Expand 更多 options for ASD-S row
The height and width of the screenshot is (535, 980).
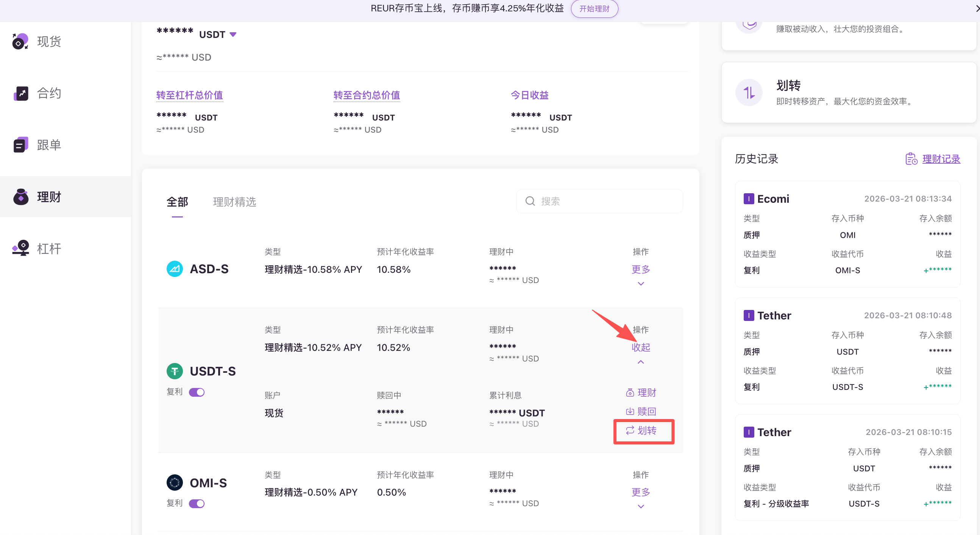(641, 270)
